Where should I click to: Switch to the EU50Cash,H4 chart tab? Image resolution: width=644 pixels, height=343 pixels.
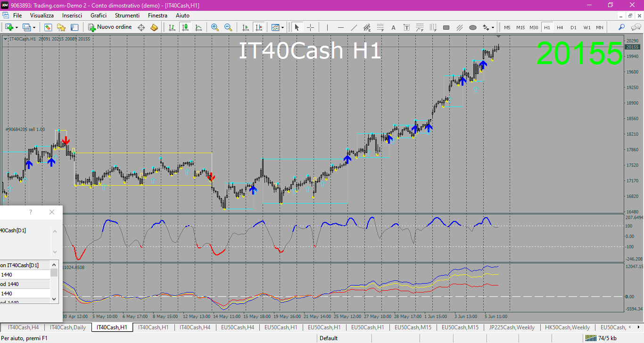click(x=238, y=327)
